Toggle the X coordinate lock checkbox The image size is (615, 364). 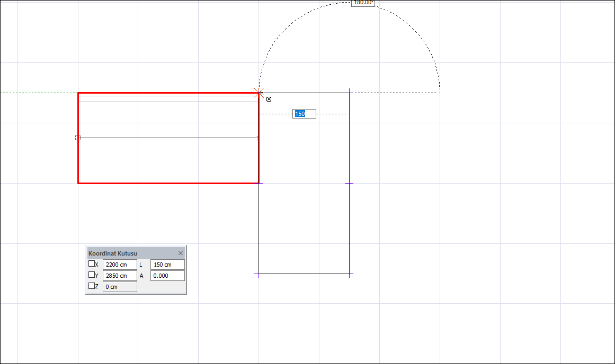[x=92, y=264]
